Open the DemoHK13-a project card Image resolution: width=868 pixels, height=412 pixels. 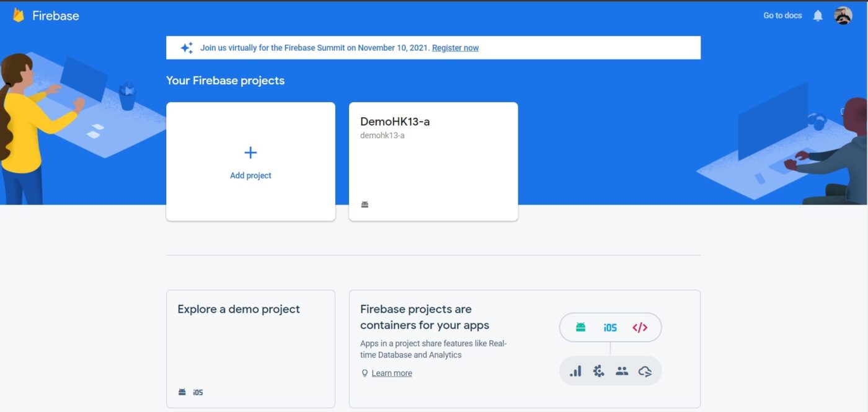coord(433,161)
